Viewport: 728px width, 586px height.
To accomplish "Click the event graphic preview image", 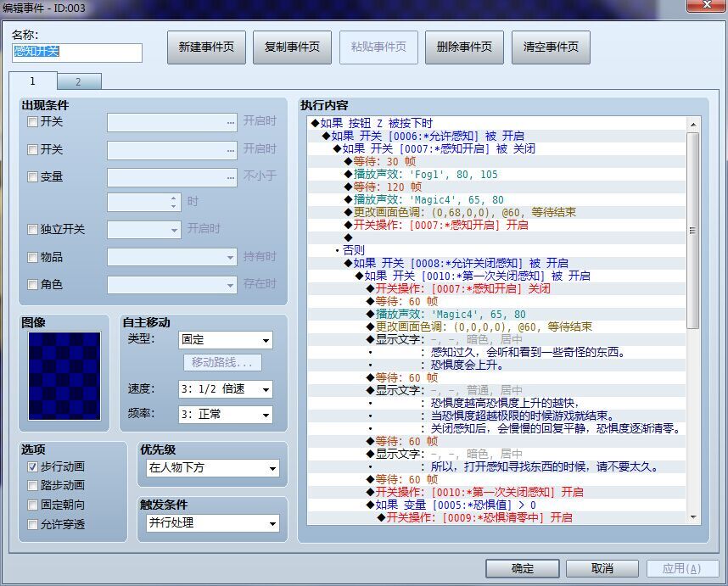I will 64,376.
